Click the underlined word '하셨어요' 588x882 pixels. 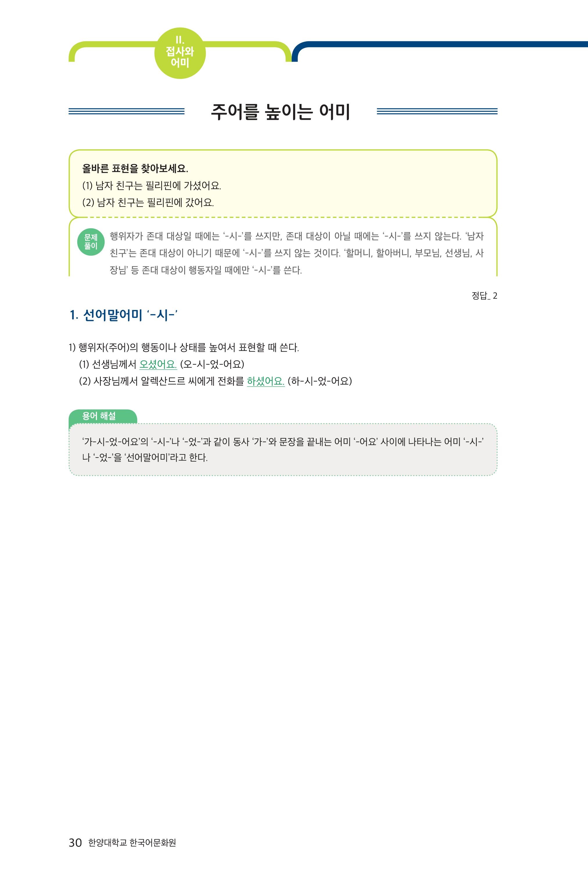click(266, 381)
